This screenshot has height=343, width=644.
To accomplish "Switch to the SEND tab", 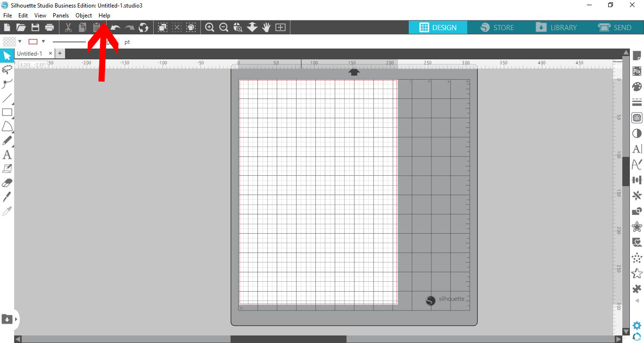I will click(615, 27).
